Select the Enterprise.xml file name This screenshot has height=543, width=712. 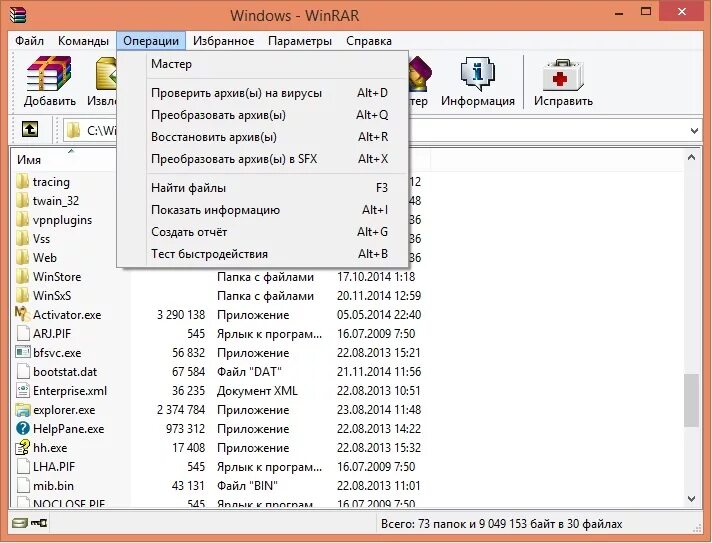(x=70, y=391)
